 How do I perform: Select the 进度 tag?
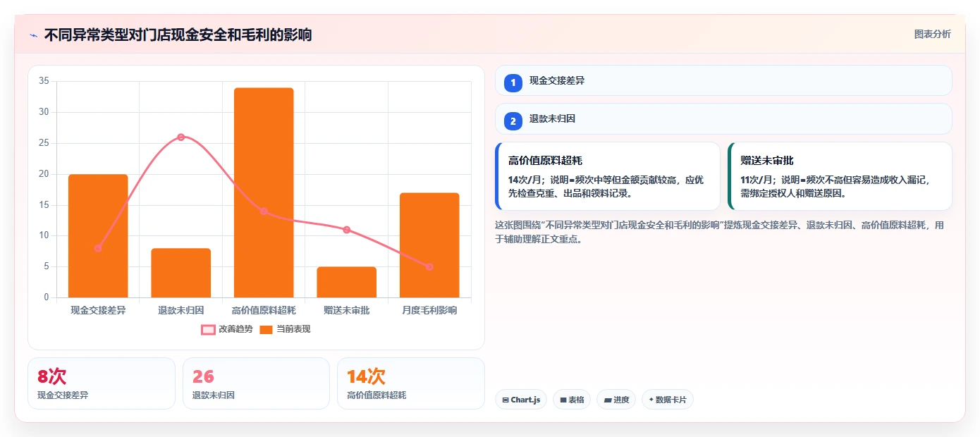pyautogui.click(x=616, y=400)
